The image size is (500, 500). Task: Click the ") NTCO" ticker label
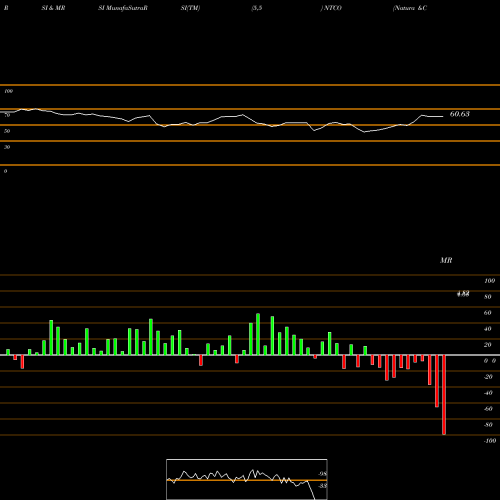tap(331, 8)
